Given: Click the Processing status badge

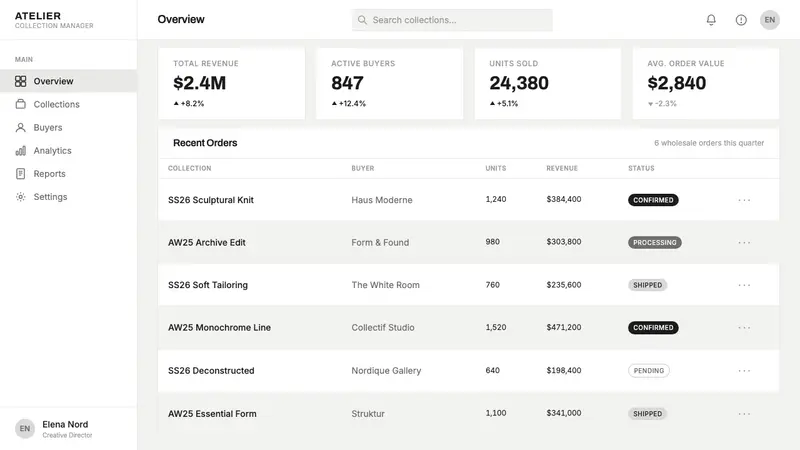Looking at the screenshot, I should 655,242.
